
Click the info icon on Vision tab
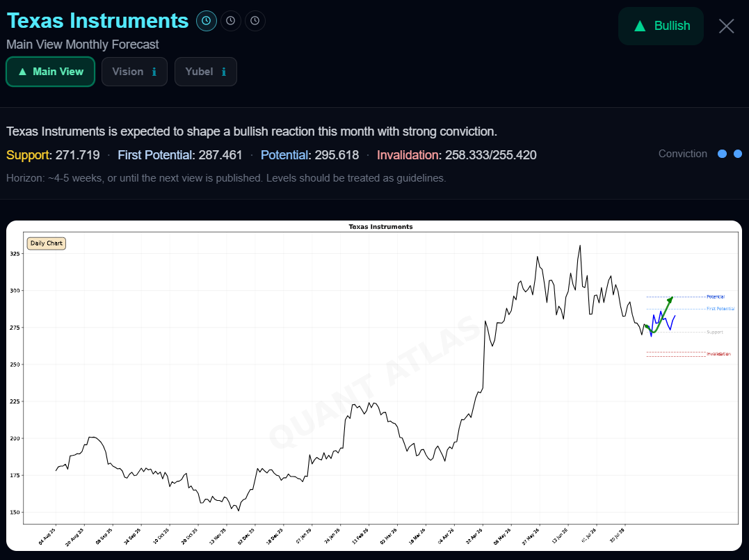coord(154,72)
